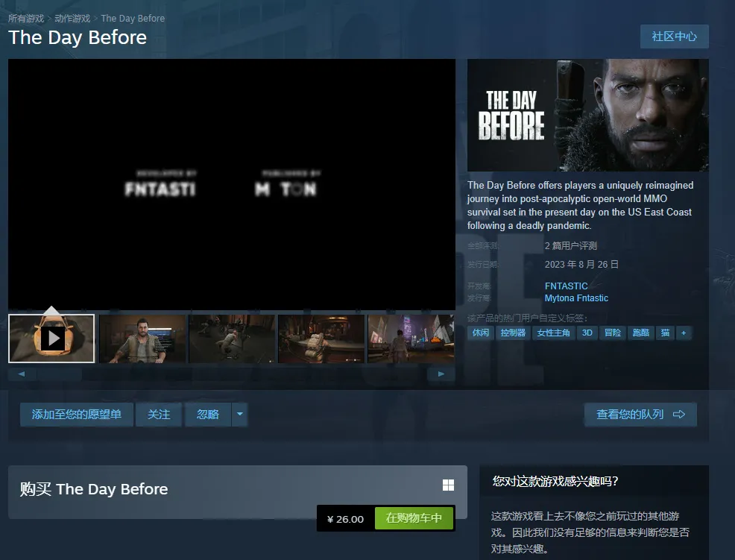Click the 所有游戏 breadcrumb link

coord(26,19)
